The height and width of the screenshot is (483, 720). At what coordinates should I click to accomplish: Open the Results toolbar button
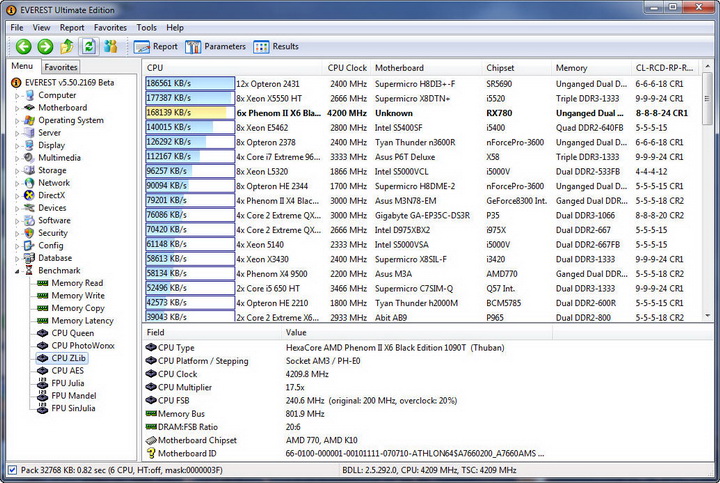[x=276, y=46]
